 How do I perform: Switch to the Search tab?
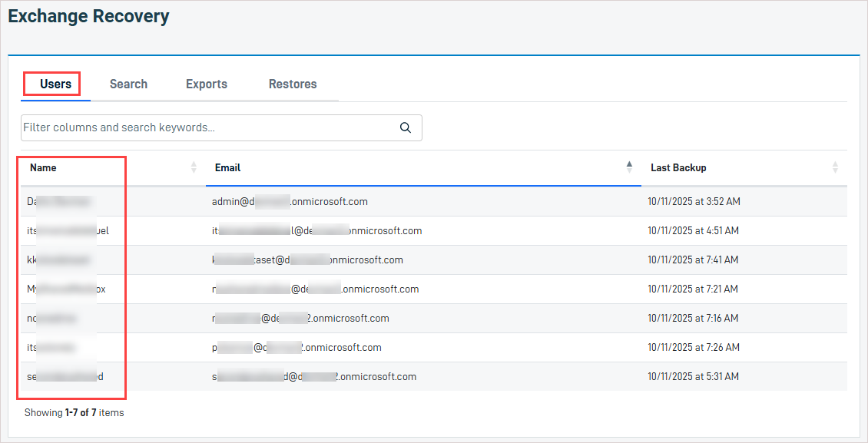128,84
